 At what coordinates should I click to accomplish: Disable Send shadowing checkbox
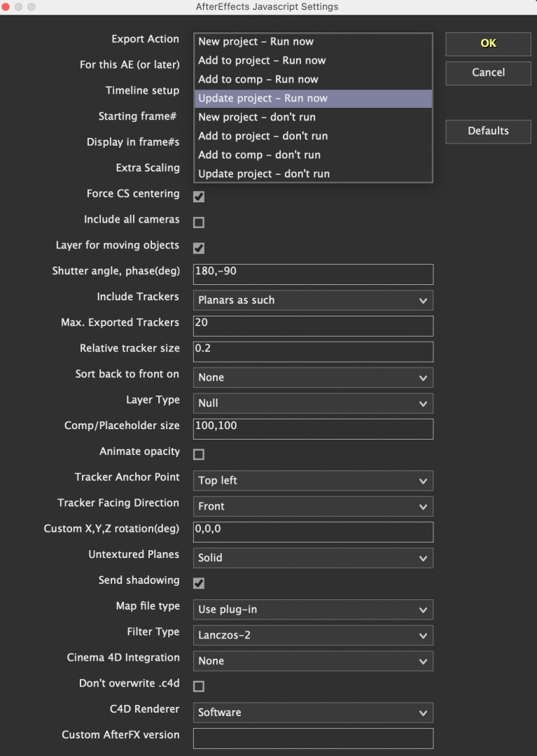tap(199, 583)
